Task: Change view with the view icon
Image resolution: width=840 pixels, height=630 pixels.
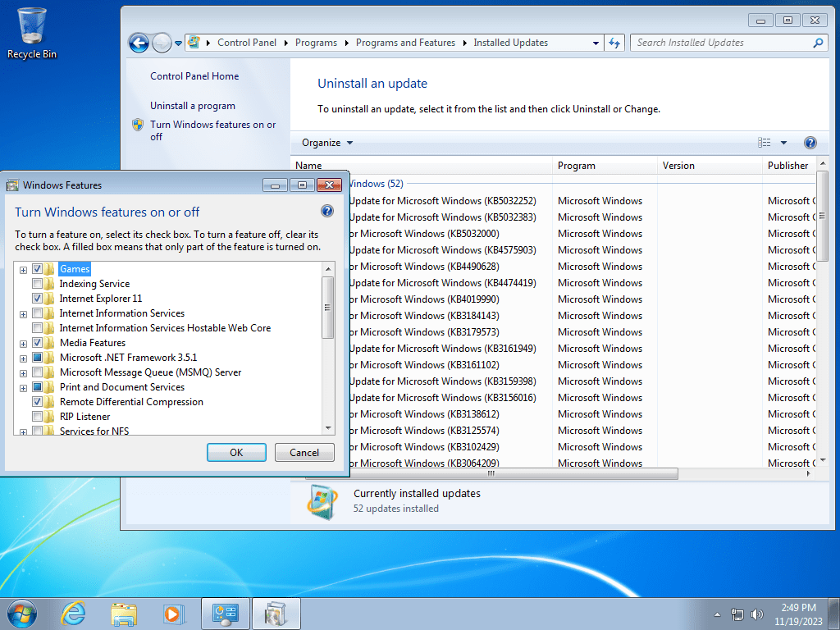Action: (x=765, y=143)
